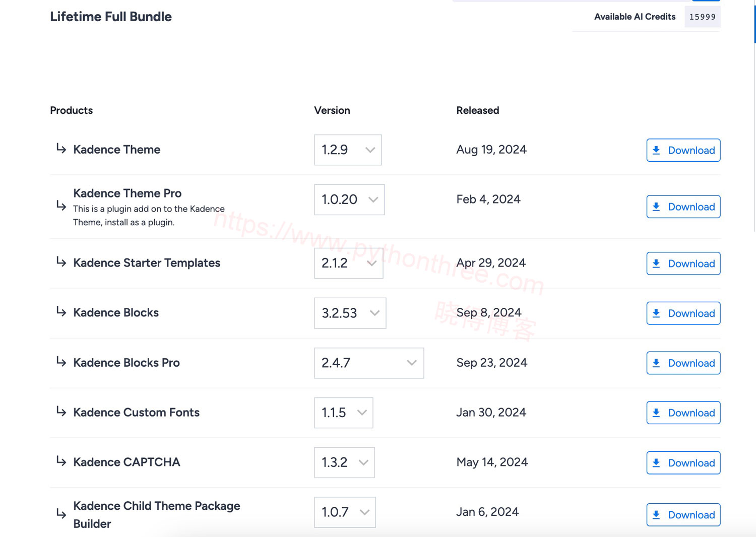Click the Available AI Credits label
This screenshot has width=756, height=537.
[635, 17]
